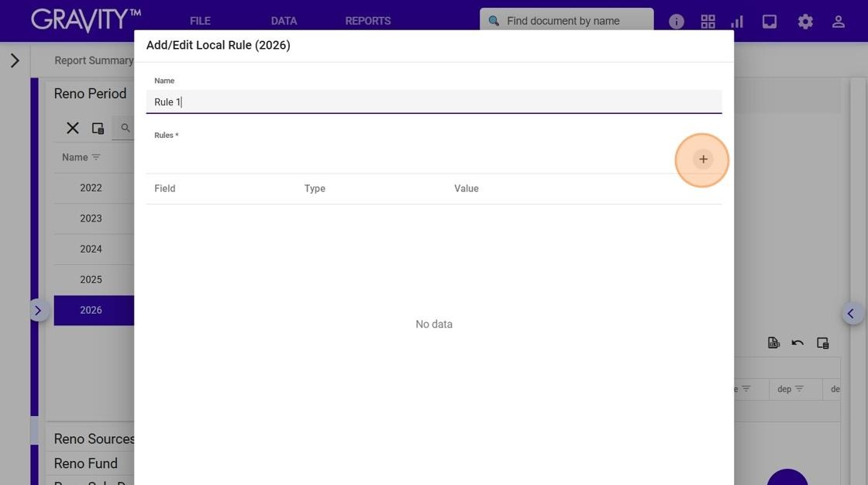The height and width of the screenshot is (485, 868).
Task: Select the 2025 period row
Action: [94, 280]
